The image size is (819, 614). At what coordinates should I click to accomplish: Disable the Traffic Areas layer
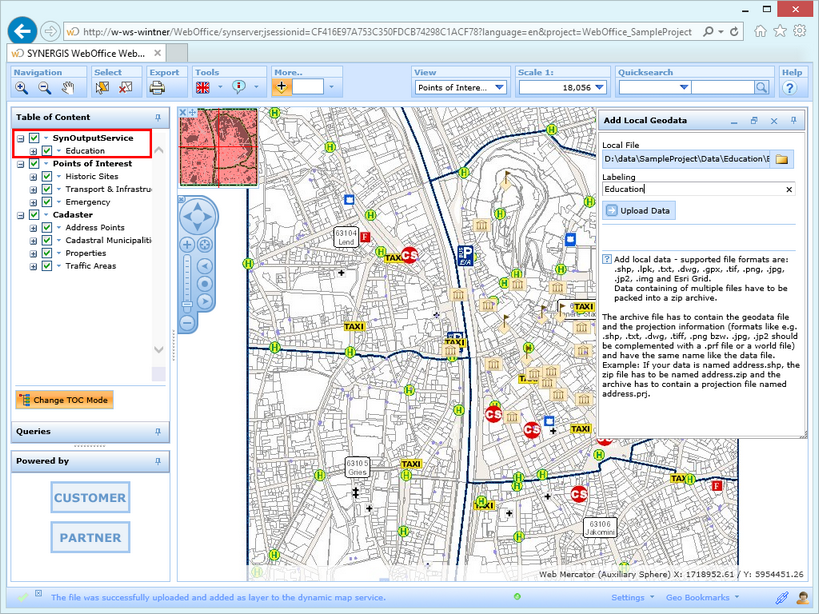(x=46, y=266)
